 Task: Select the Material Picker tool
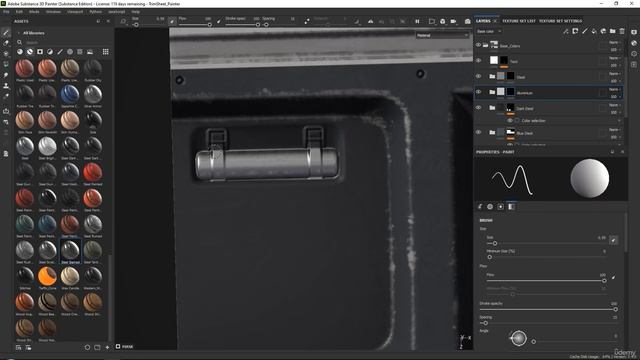click(x=6, y=97)
